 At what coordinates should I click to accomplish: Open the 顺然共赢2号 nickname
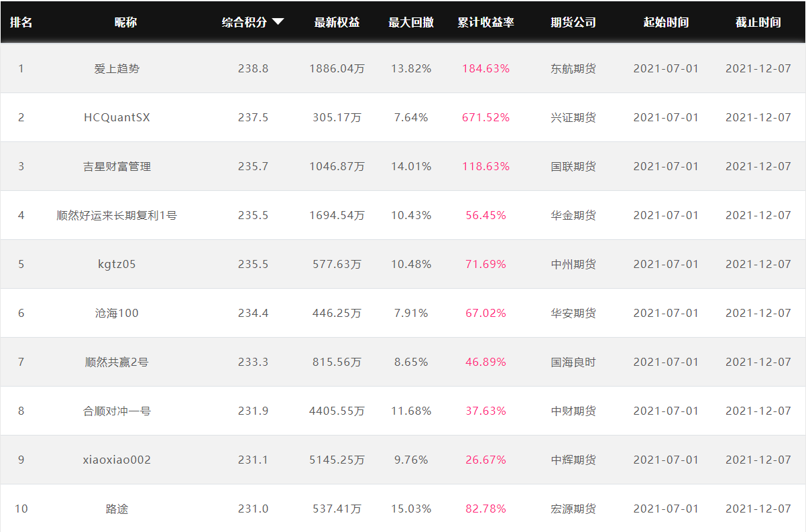click(117, 362)
